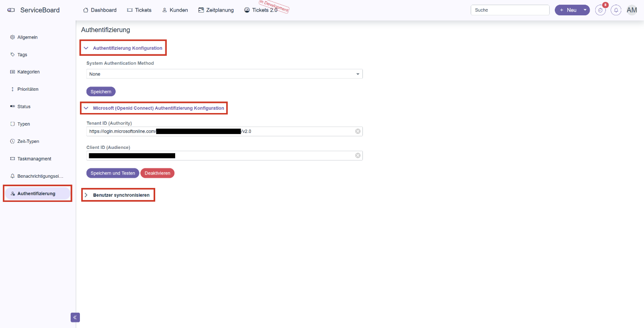Collapse sidebar using the double-chevron button

tap(75, 317)
